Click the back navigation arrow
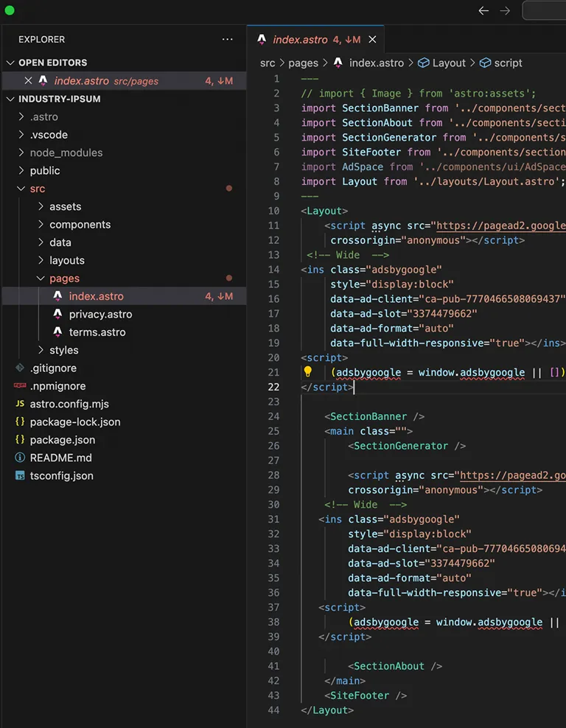 tap(483, 10)
